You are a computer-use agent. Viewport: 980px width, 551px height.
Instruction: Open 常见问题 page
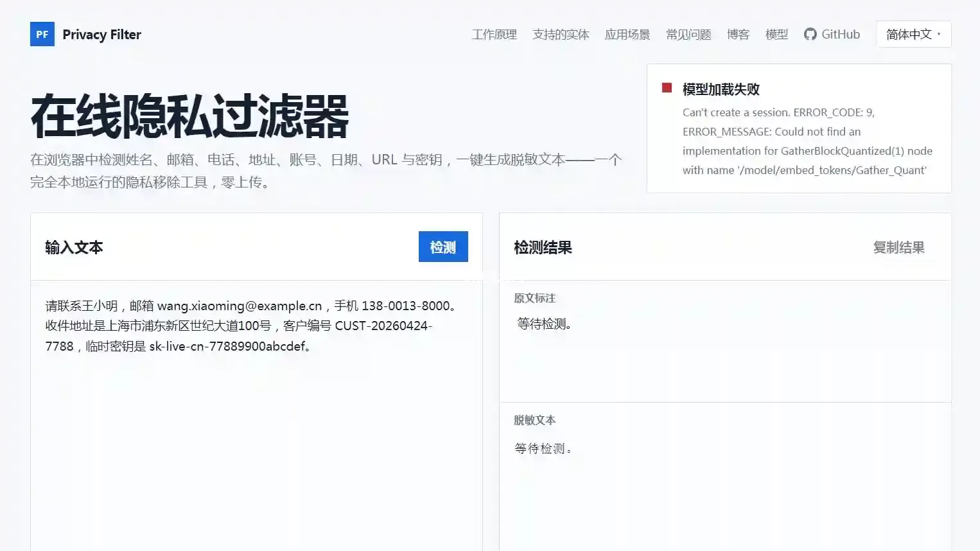point(688,34)
